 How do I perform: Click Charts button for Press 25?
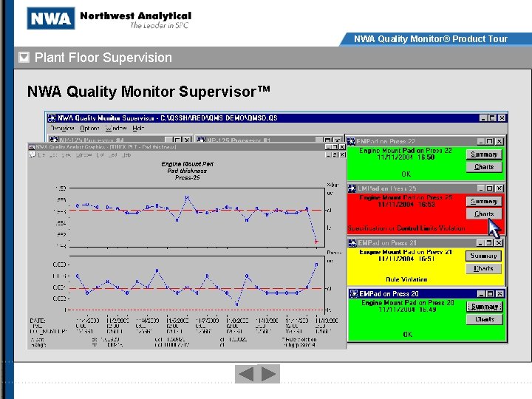point(484,214)
